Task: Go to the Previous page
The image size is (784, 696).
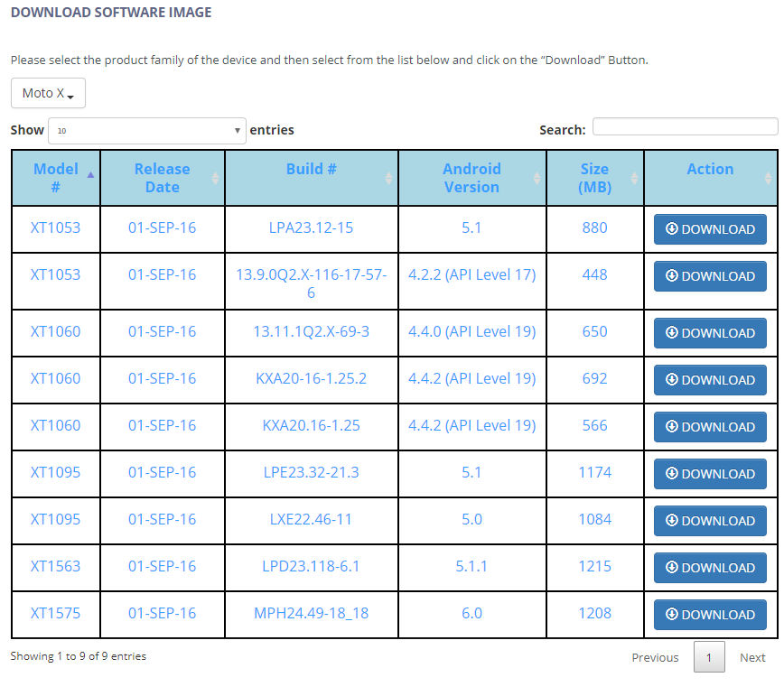Action: point(655,657)
